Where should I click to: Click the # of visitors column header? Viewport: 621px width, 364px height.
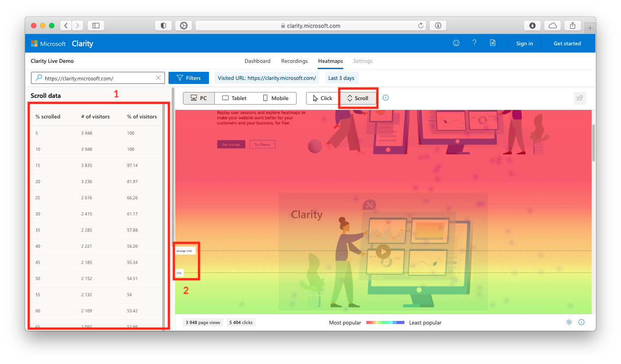[95, 117]
